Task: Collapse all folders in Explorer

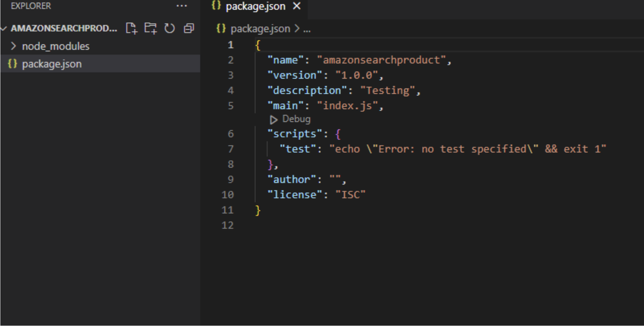Action: coord(189,28)
